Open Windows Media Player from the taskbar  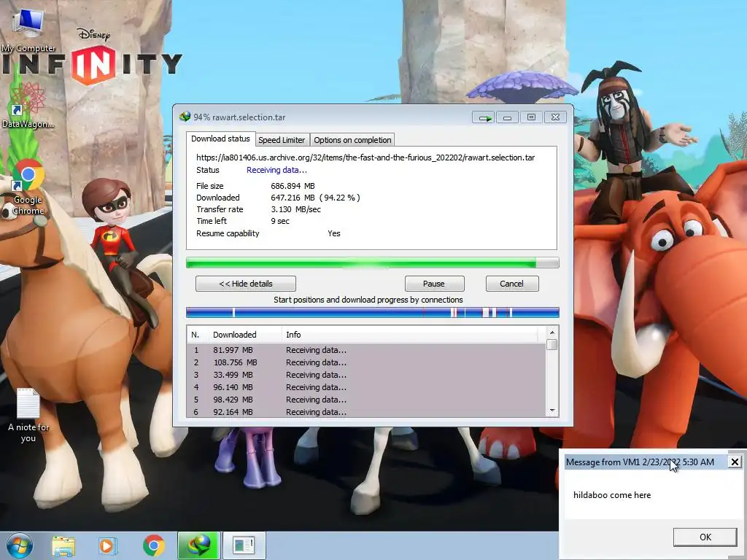(108, 545)
